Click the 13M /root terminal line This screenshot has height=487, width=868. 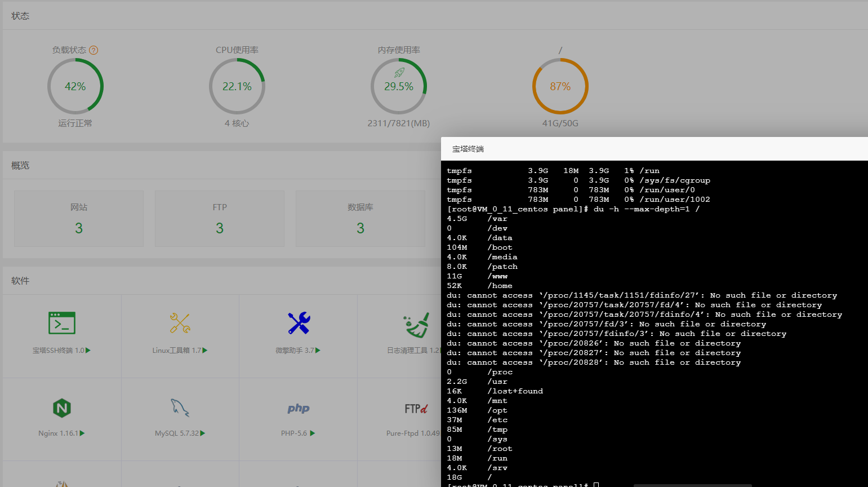(480, 449)
